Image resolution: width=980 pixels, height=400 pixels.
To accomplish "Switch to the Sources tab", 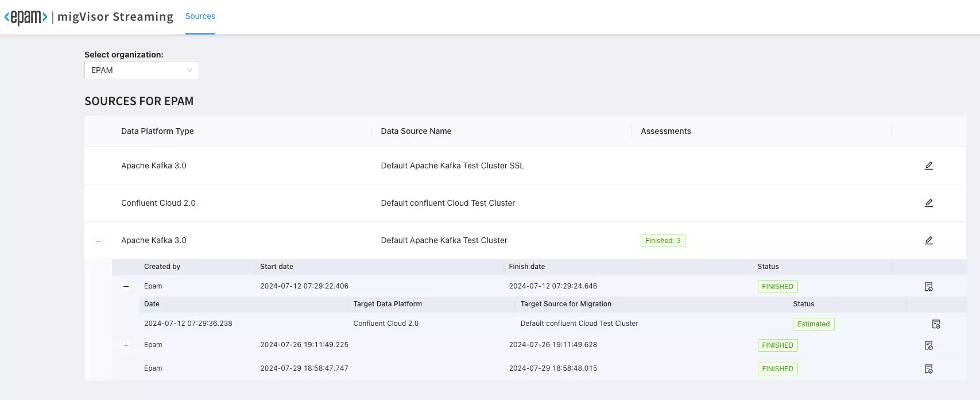I will coord(200,17).
